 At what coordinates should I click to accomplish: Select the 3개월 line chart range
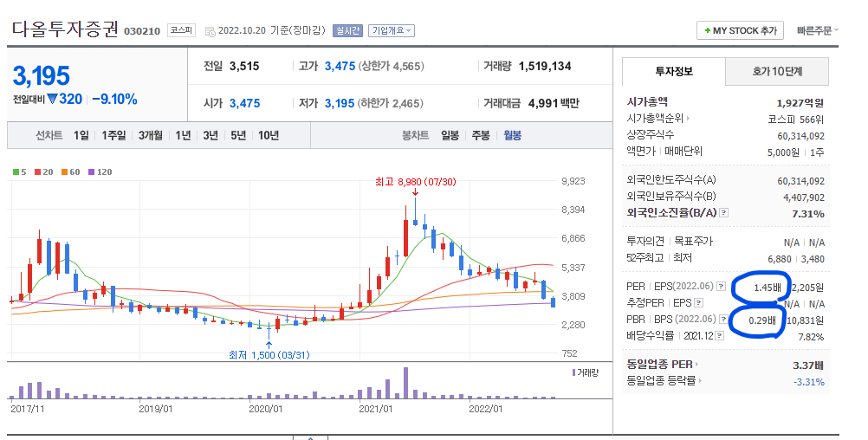(151, 136)
